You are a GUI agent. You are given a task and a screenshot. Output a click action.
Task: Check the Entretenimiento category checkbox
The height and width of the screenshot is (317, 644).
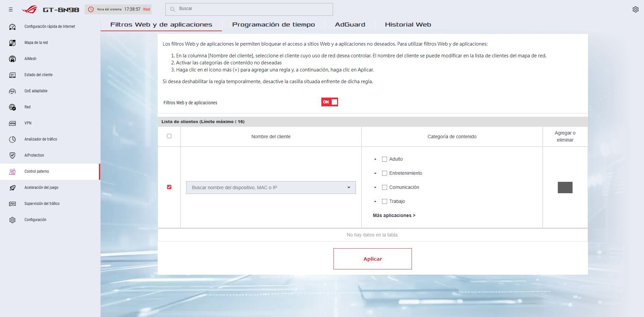pyautogui.click(x=384, y=173)
